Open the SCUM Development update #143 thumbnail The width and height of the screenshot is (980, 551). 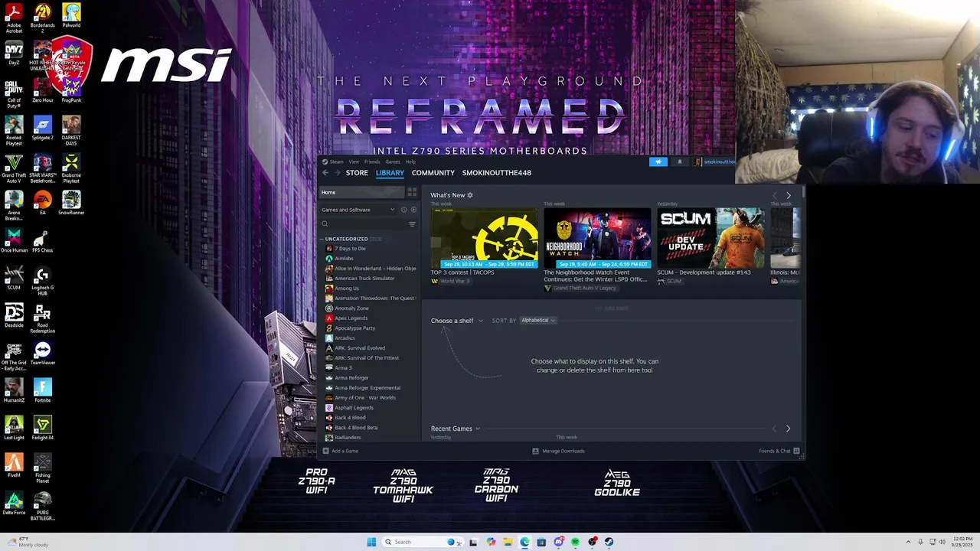point(710,238)
